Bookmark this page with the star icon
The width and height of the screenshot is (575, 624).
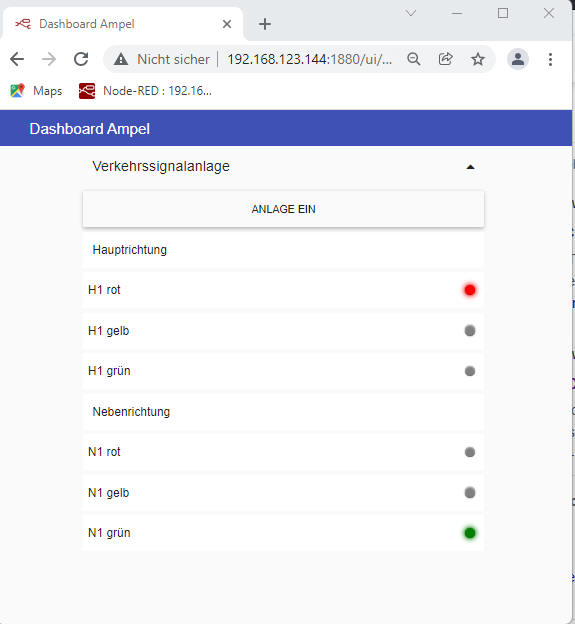[478, 59]
